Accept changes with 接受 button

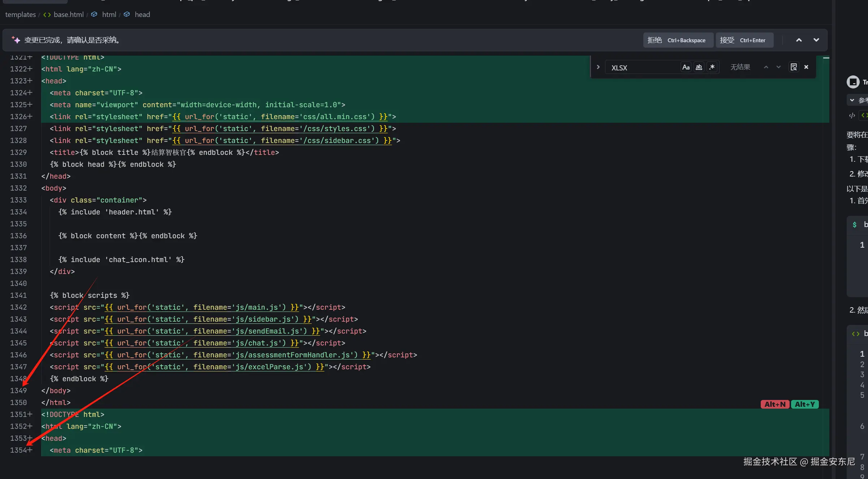744,40
